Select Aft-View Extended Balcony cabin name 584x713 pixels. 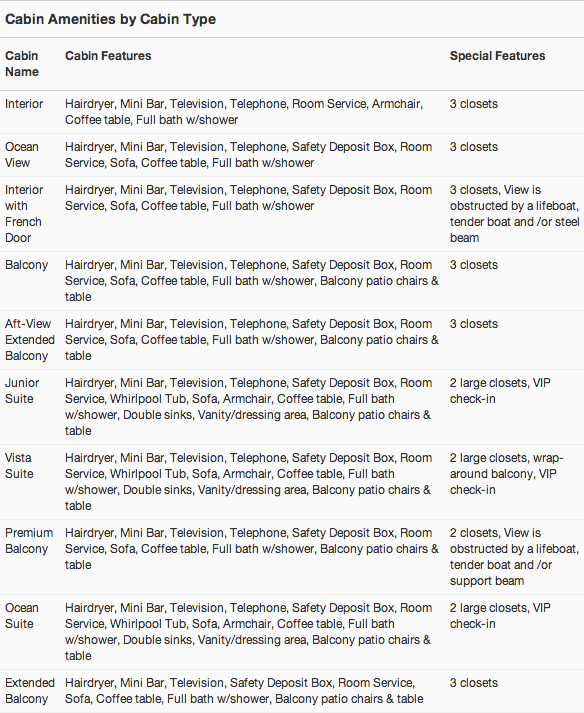coord(30,340)
